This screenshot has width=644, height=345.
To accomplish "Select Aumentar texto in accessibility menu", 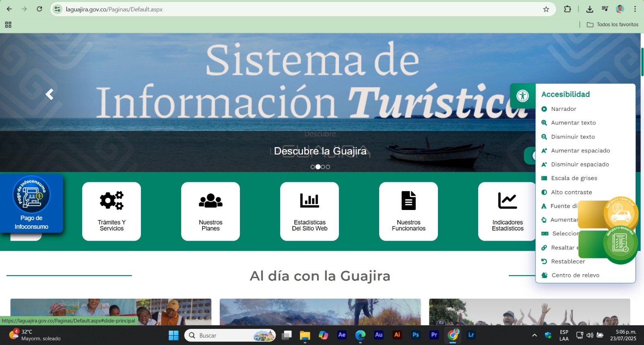I will [x=573, y=123].
